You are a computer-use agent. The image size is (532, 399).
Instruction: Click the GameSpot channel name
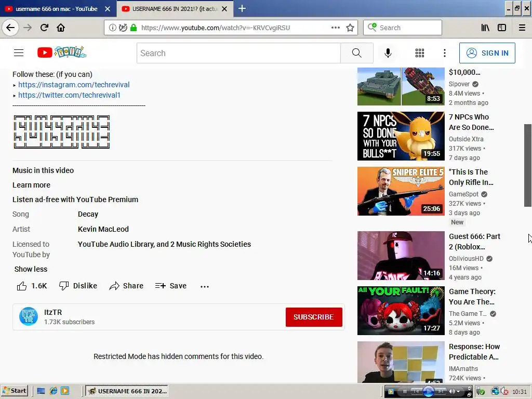(x=463, y=194)
